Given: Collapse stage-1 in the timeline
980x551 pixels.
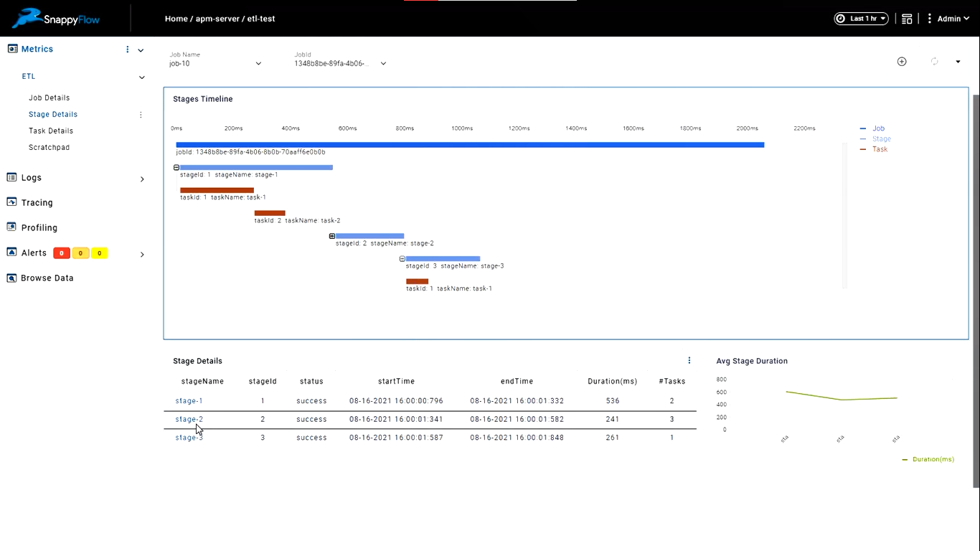Looking at the screenshot, I should [x=176, y=167].
